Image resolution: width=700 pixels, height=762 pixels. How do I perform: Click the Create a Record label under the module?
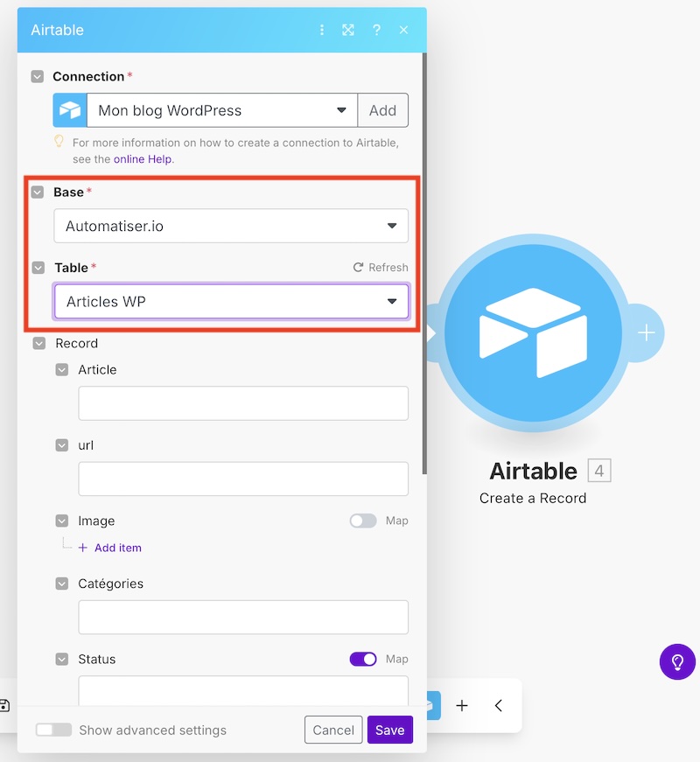533,498
